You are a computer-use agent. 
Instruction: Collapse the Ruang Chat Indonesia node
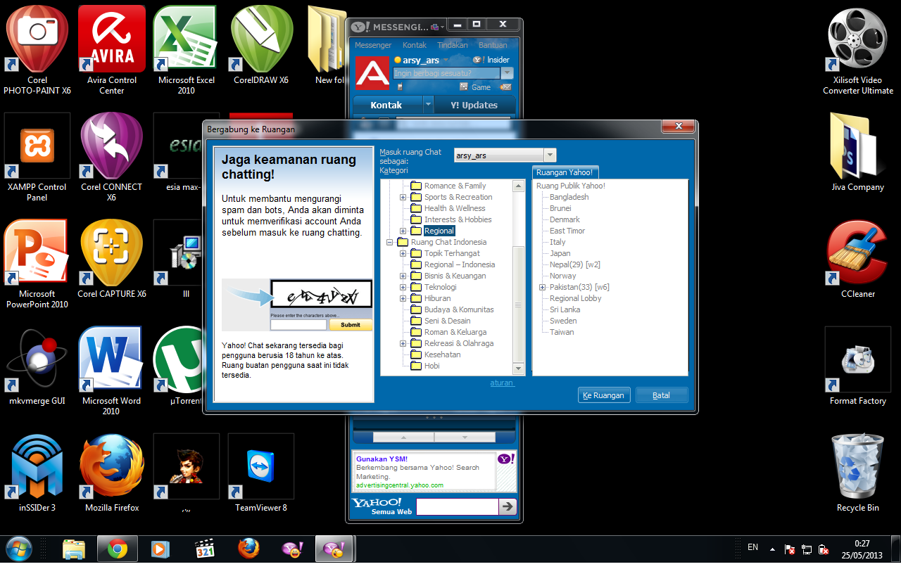pyautogui.click(x=390, y=242)
